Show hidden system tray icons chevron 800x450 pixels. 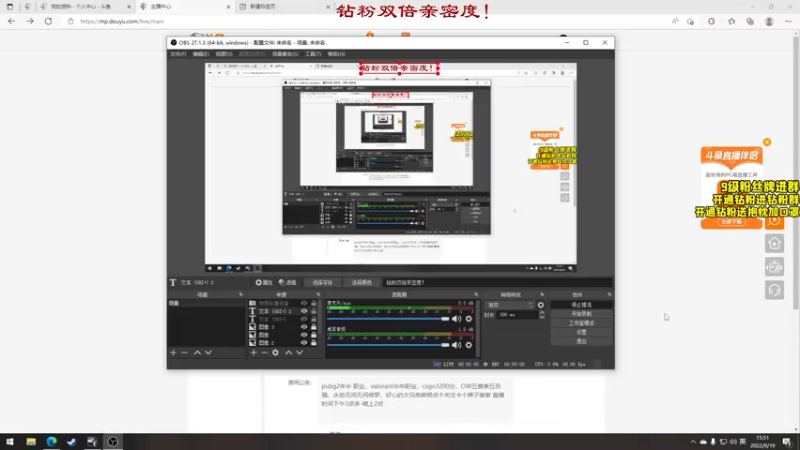tap(692, 442)
